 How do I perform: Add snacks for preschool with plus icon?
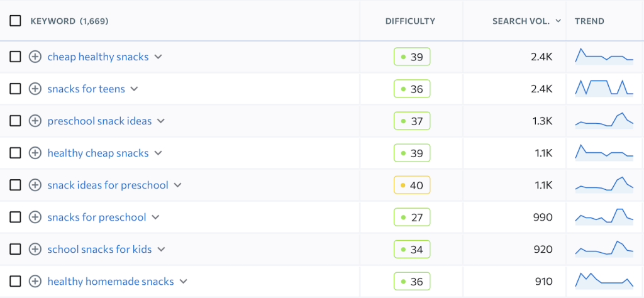[x=35, y=217]
